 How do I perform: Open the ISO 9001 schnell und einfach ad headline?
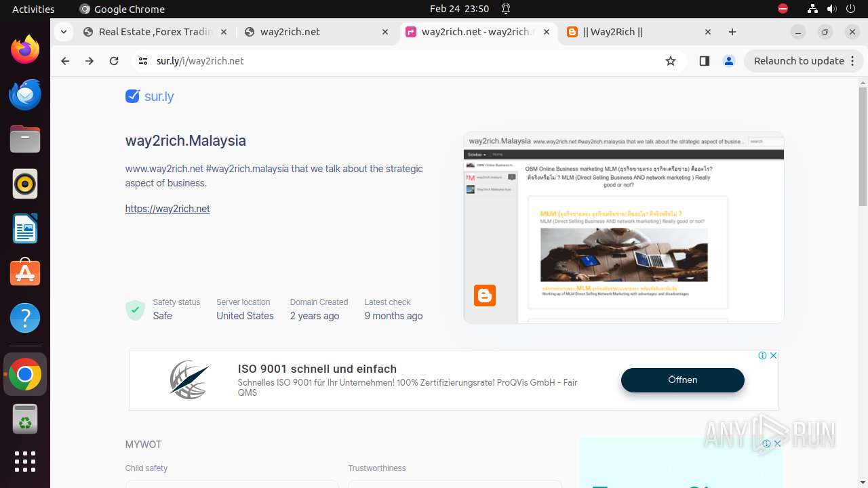[x=317, y=369]
